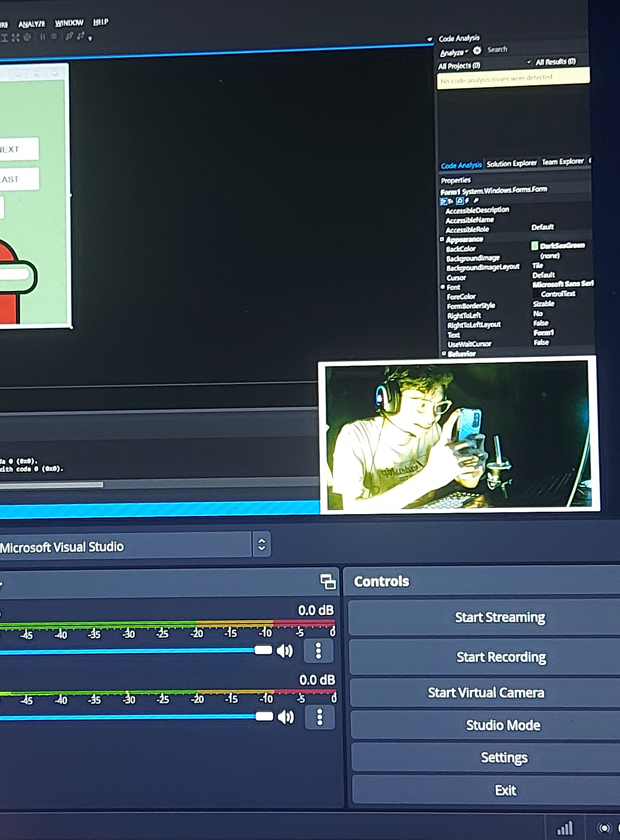Click the Alphabetical sort icon in Properties
Viewport: 620px width, 840px height.
450,202
